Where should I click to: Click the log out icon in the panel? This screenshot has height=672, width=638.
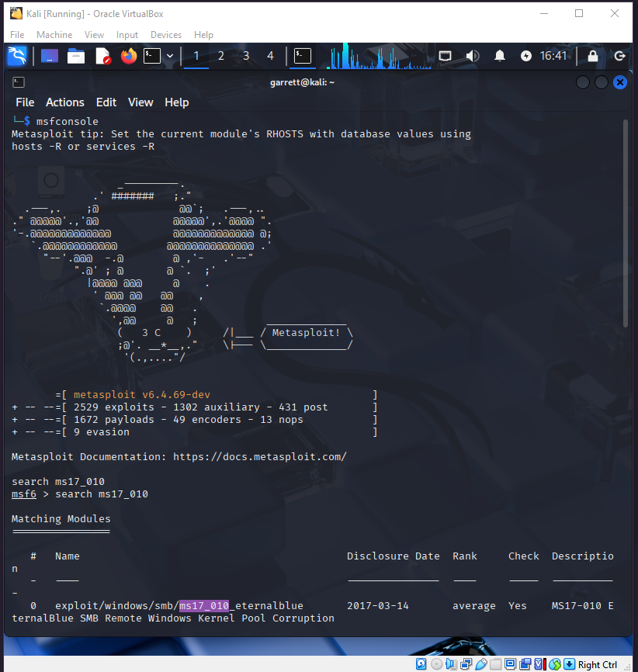(619, 56)
